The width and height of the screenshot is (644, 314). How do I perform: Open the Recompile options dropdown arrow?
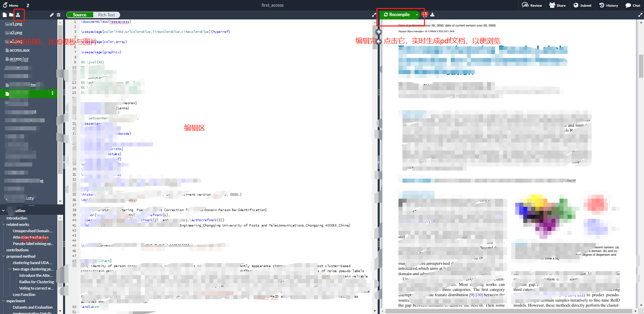(417, 14)
